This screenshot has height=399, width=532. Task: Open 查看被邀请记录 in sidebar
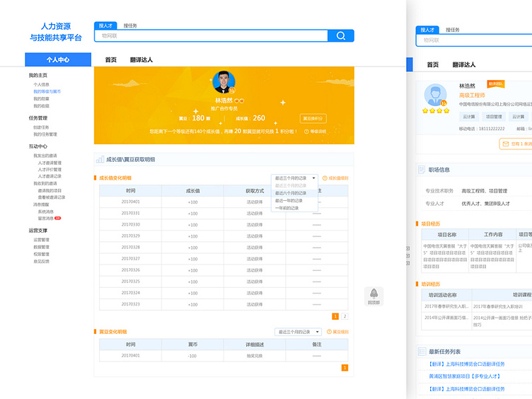pos(51,197)
